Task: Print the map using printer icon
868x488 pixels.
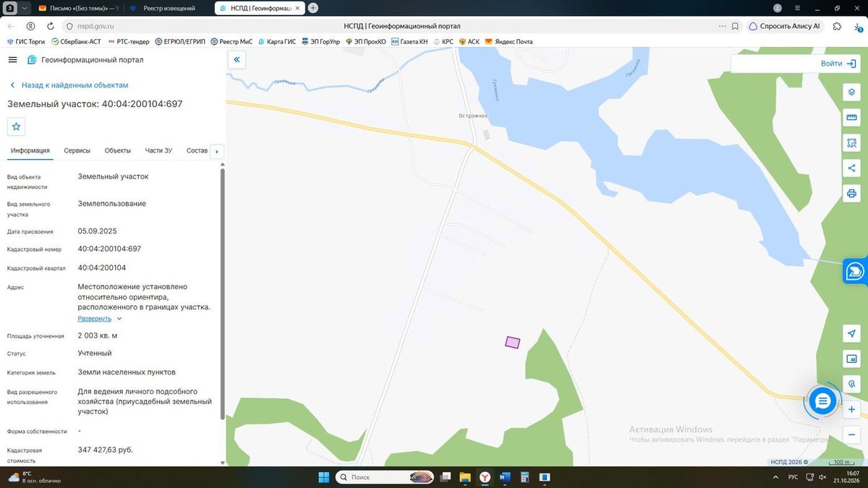Action: (851, 194)
